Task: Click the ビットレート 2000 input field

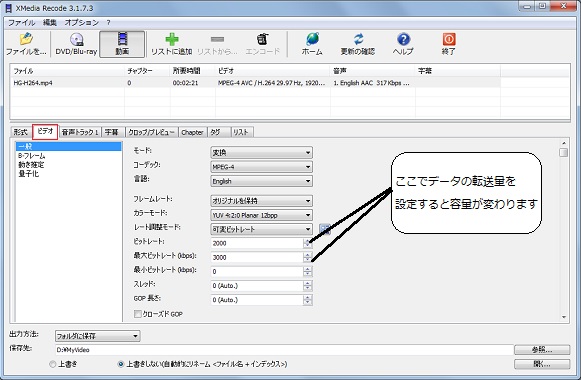Action: [257, 243]
